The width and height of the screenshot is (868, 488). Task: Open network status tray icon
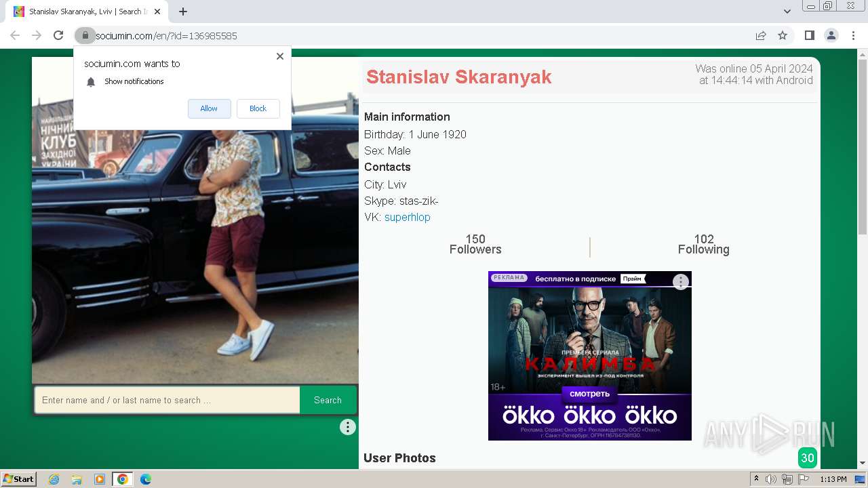[x=787, y=479]
